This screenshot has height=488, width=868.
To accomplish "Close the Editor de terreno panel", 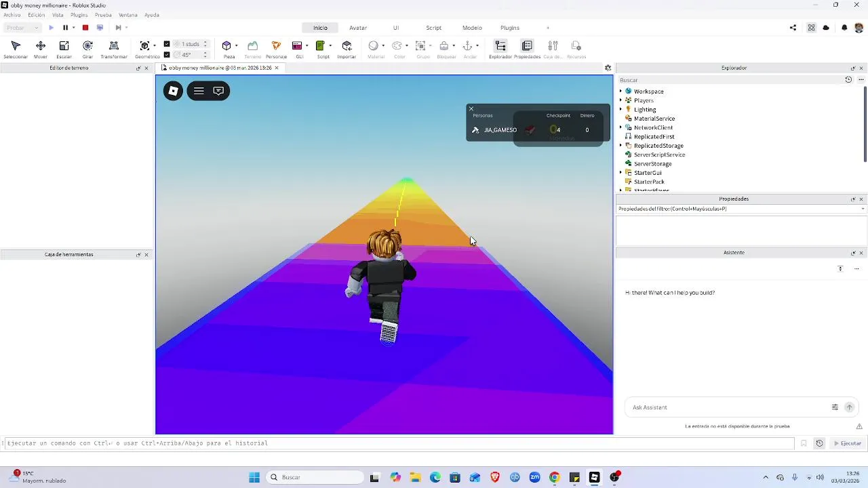I will [146, 68].
